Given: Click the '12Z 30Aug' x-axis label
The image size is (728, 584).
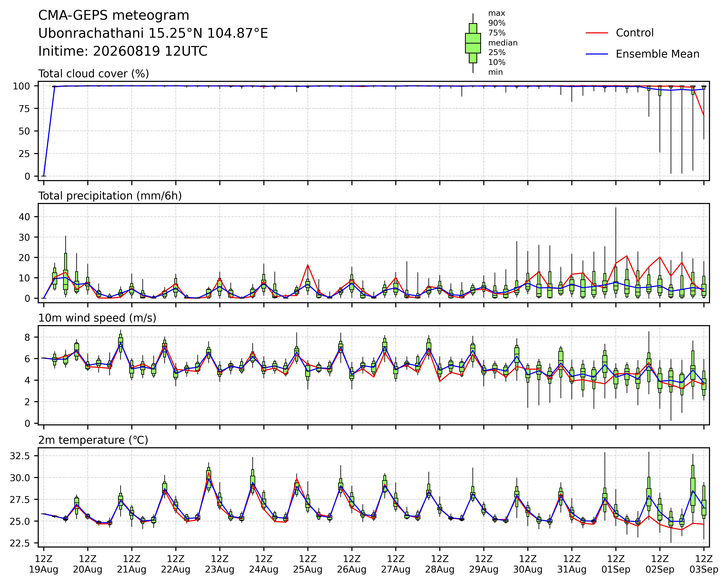Looking at the screenshot, I should tap(528, 564).
